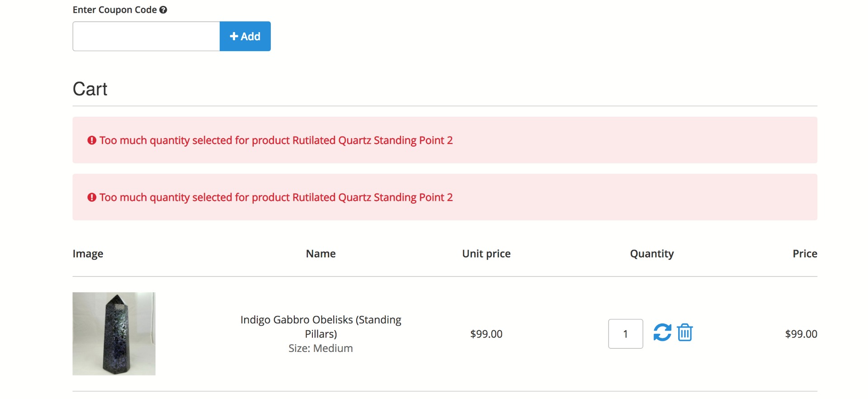Click the second error alert exclamation icon
Viewport: 868px width, 399px height.
pyautogui.click(x=92, y=197)
